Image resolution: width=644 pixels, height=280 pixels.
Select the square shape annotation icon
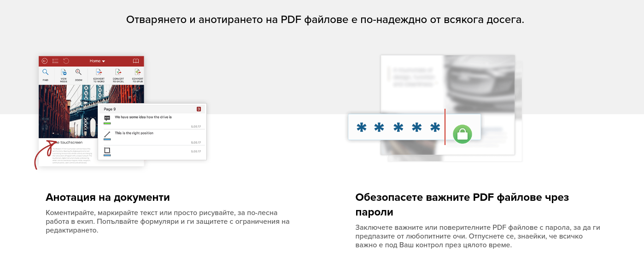107,150
